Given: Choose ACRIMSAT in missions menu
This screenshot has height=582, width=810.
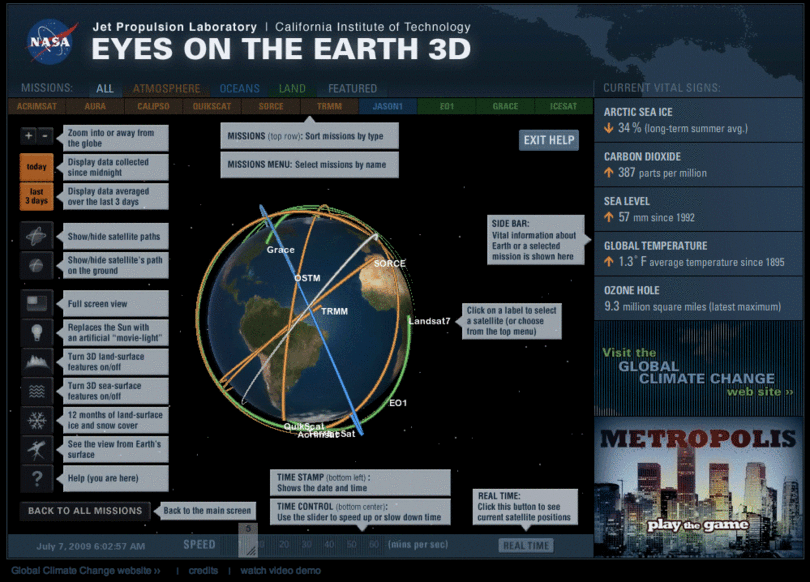Looking at the screenshot, I should pos(37,106).
